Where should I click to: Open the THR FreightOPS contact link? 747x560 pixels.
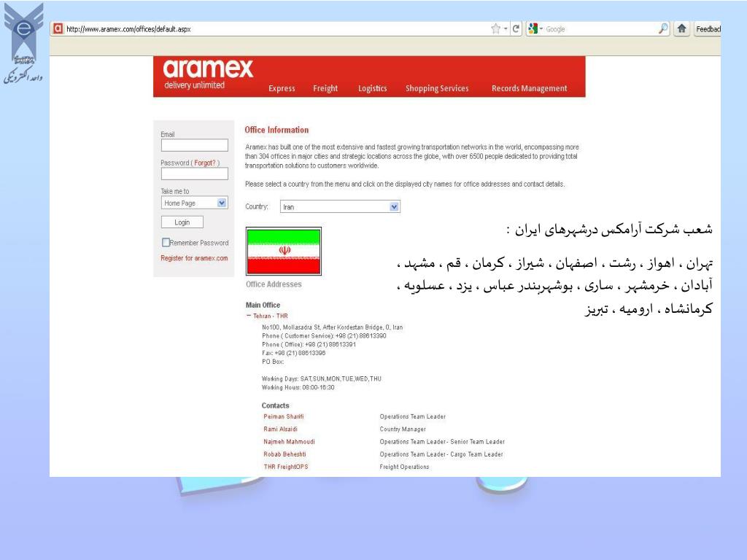click(286, 467)
